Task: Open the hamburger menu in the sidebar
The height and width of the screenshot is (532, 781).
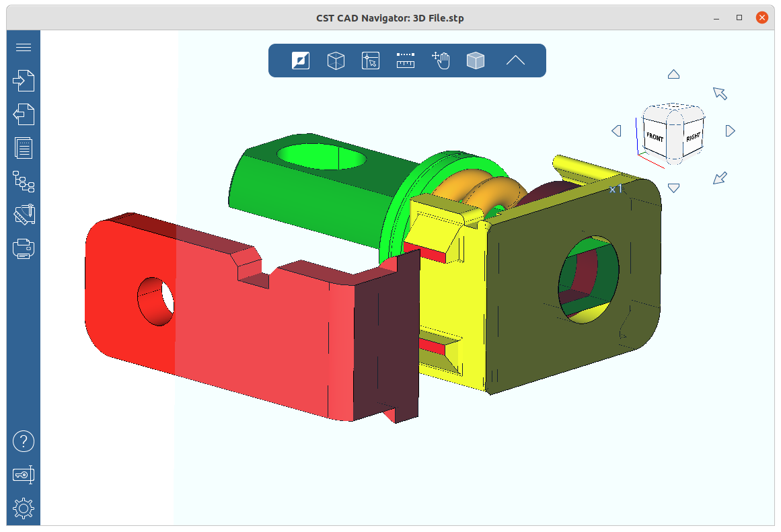Action: pyautogui.click(x=24, y=47)
